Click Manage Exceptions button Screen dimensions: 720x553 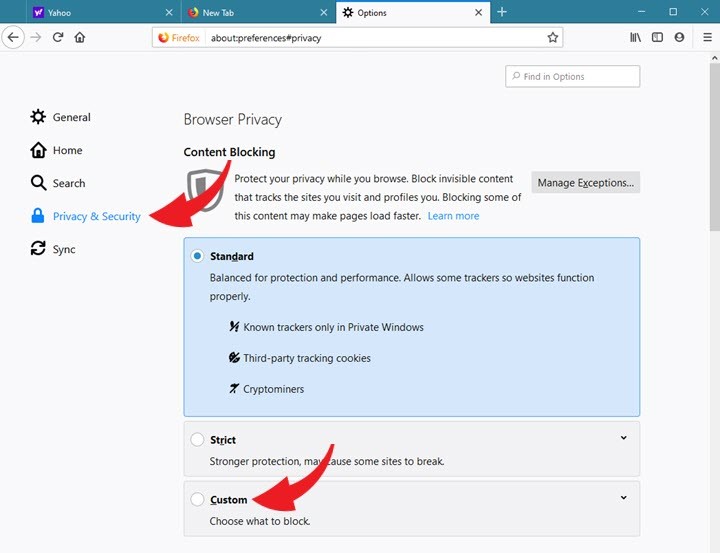tap(585, 182)
